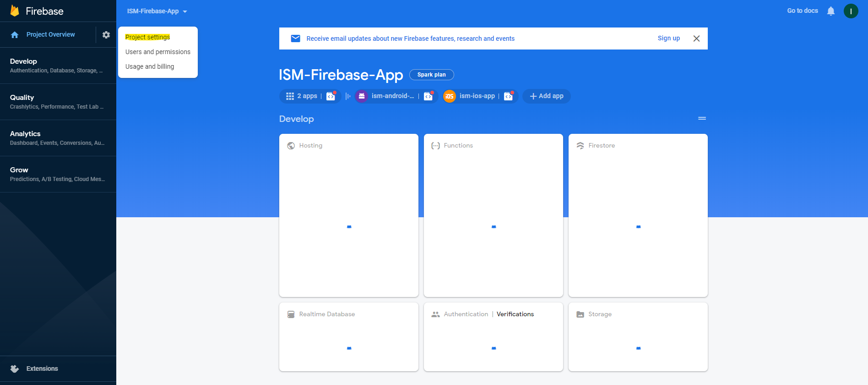Dismiss the email updates banner

pos(696,38)
